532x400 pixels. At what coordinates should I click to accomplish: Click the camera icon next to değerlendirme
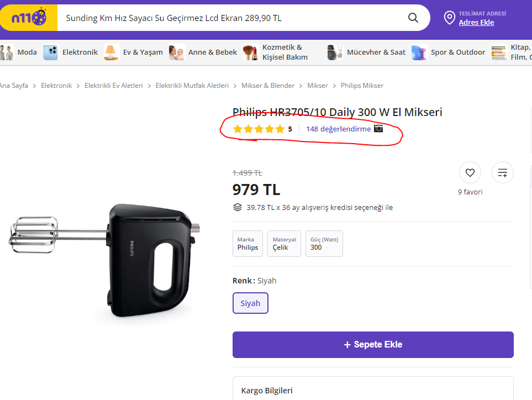point(378,128)
